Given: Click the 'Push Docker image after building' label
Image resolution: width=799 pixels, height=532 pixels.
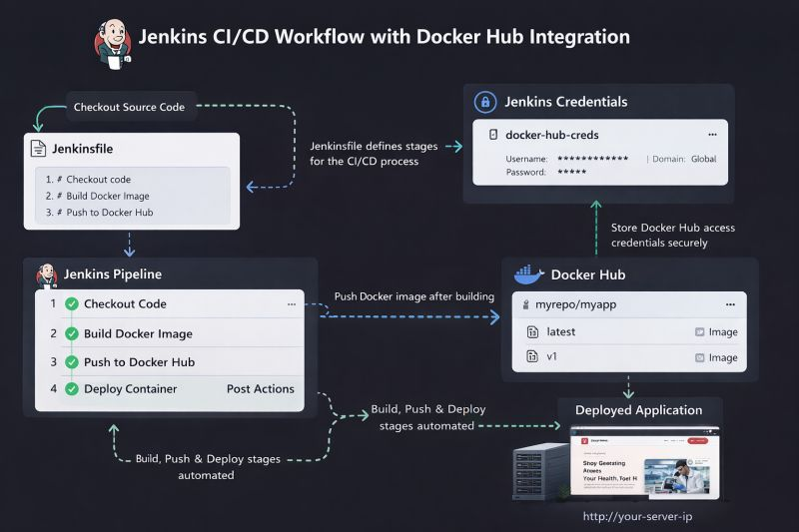Looking at the screenshot, I should coord(414,296).
